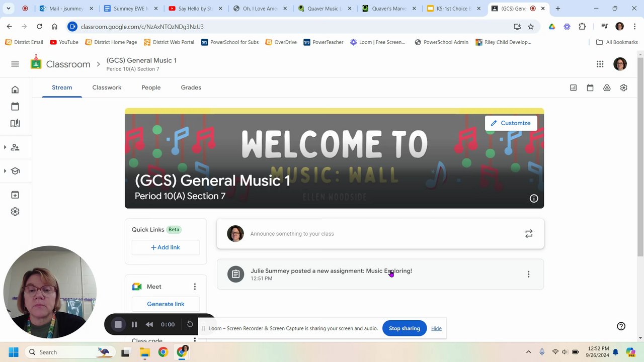Image resolution: width=644 pixels, height=362 pixels.
Task: Open Archived classes icon in sidebar
Action: tap(15, 195)
